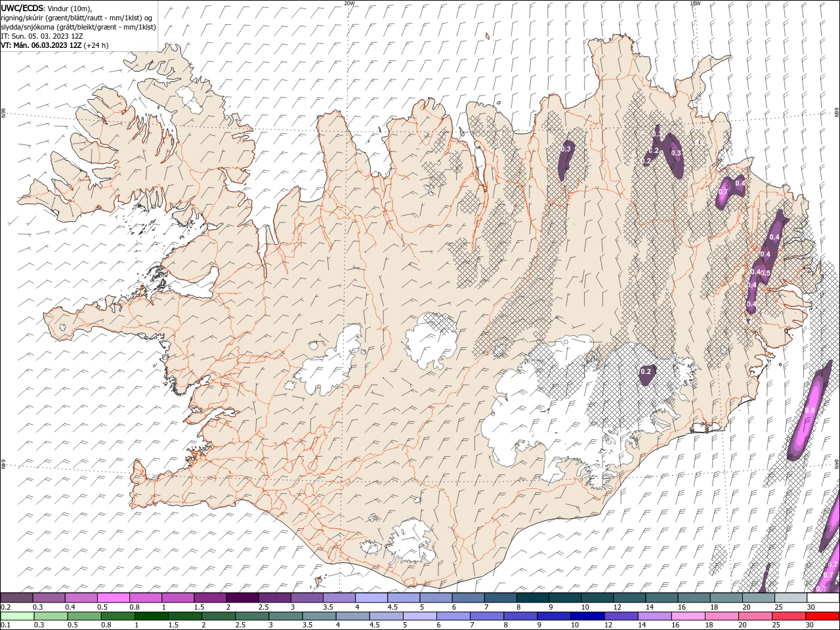The width and height of the screenshot is (840, 630).
Task: Click the '0.1' label on the rain scale
Action: (5, 625)
